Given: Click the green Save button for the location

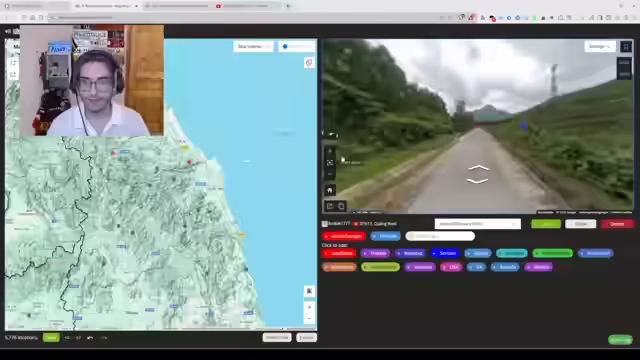Looking at the screenshot, I should [x=546, y=224].
